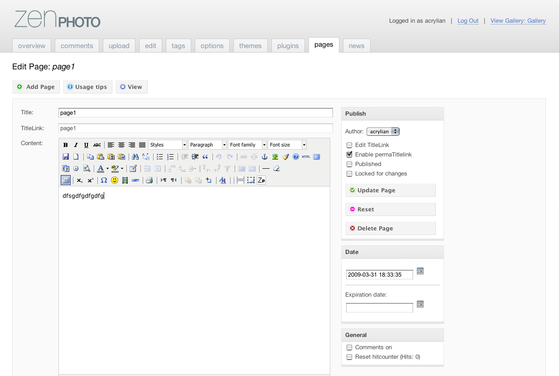Insert a numbered list
Viewport: 560px width, 376px height.
tap(170, 157)
